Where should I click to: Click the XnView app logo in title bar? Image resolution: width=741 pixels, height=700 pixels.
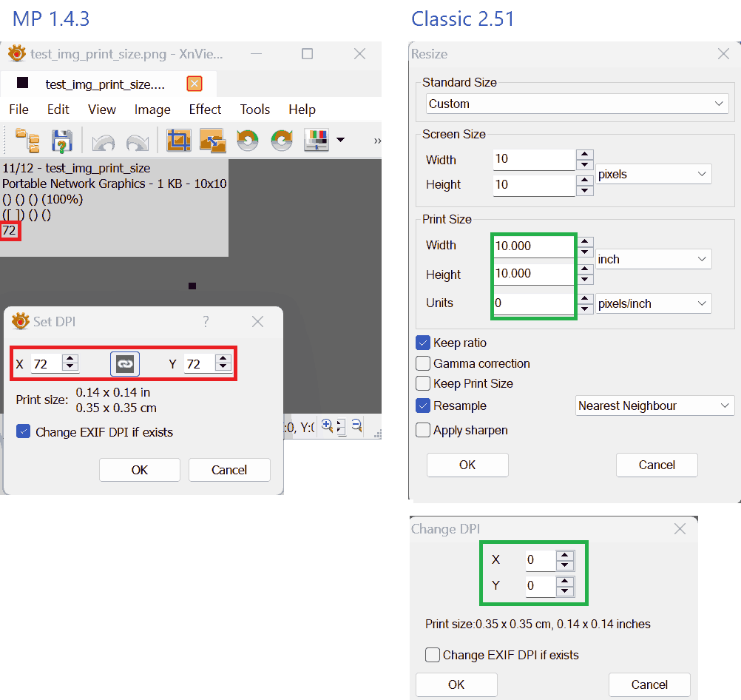(16, 53)
